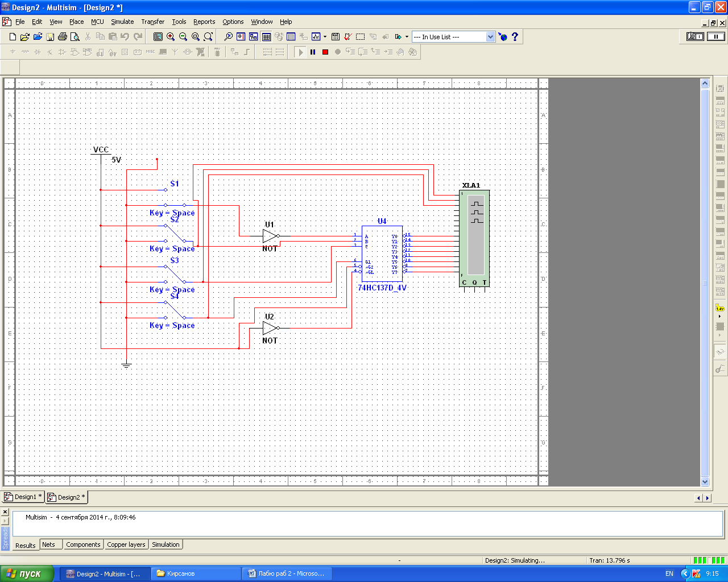
Task: Open the MCU menu
Action: click(97, 22)
